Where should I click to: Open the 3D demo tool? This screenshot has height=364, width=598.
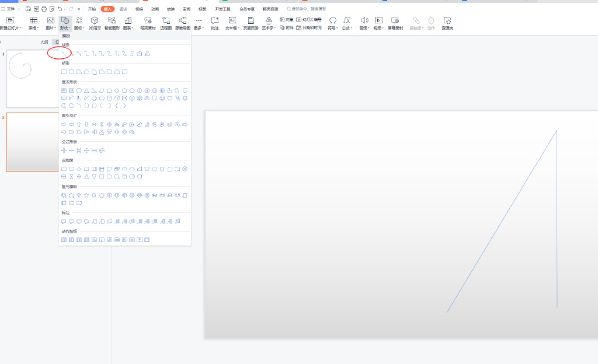pos(95,23)
